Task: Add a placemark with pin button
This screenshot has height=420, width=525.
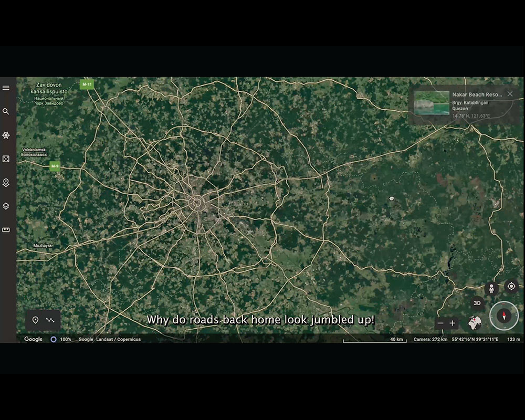Action: pyautogui.click(x=35, y=320)
